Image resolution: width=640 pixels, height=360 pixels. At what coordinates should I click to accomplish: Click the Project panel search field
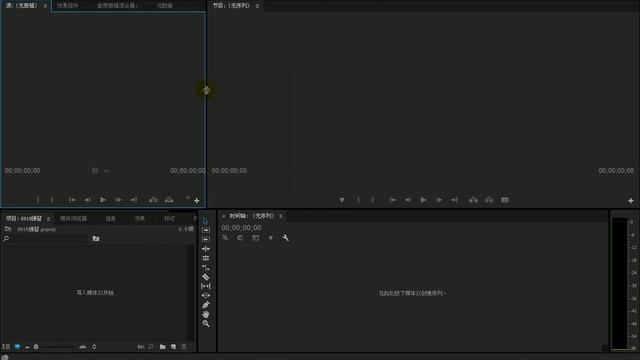[46, 238]
